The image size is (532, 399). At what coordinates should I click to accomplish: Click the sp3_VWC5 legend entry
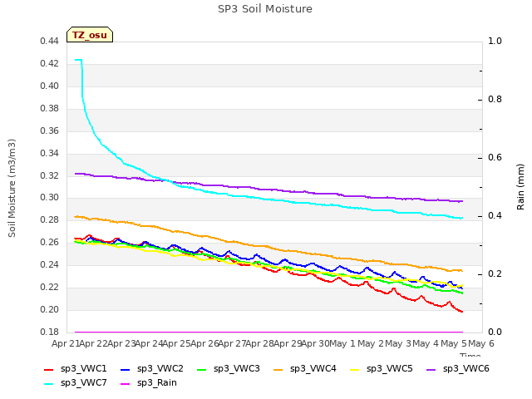(x=382, y=369)
